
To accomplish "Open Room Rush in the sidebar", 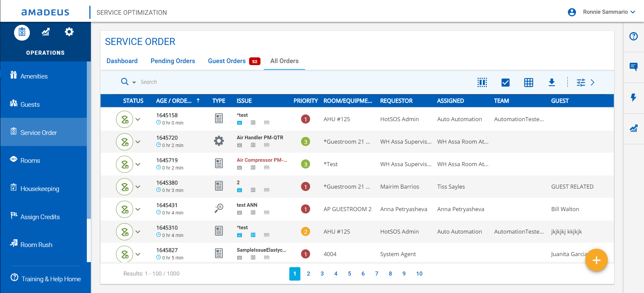I will [44, 245].
